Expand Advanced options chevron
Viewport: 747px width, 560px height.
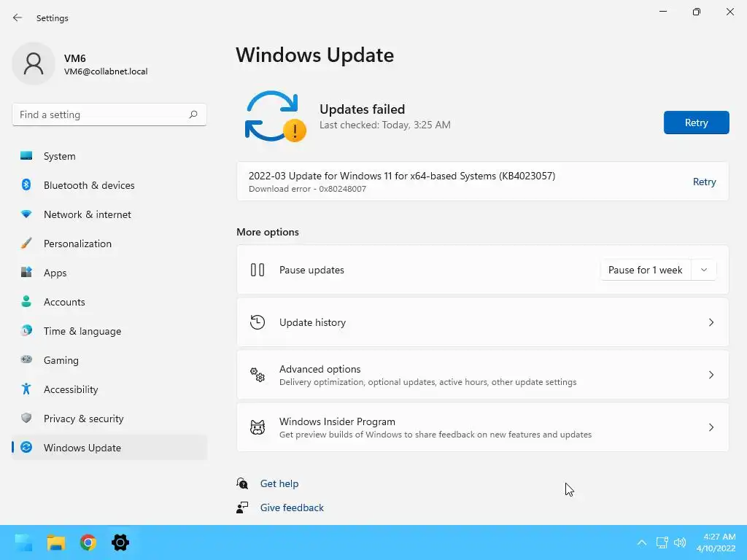(x=711, y=375)
